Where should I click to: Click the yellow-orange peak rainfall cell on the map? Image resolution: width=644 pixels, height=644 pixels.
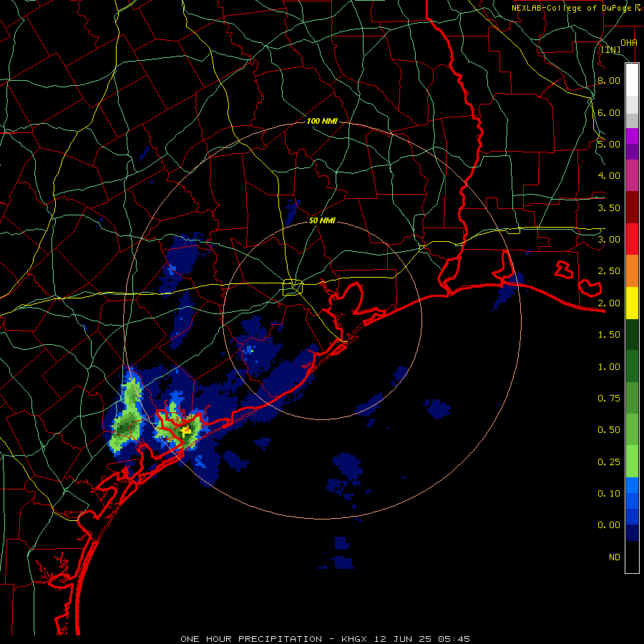point(186,431)
